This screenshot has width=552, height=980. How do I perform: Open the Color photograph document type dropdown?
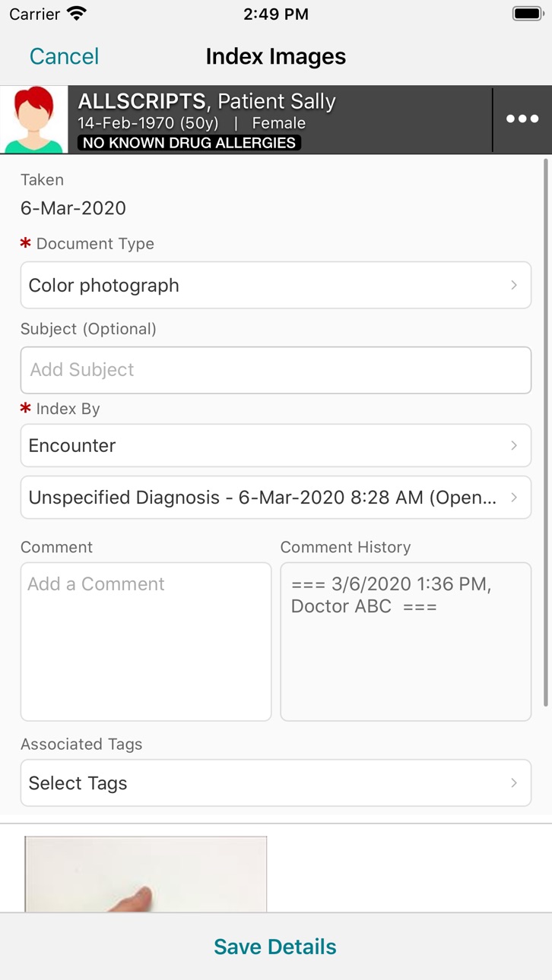point(276,285)
